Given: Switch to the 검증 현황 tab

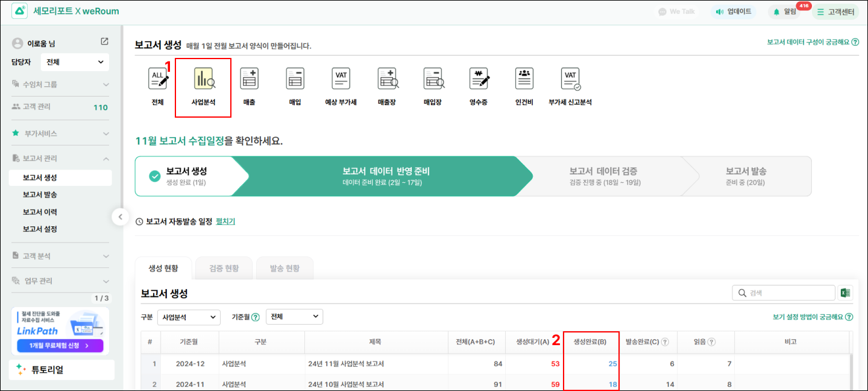Looking at the screenshot, I should (x=224, y=268).
